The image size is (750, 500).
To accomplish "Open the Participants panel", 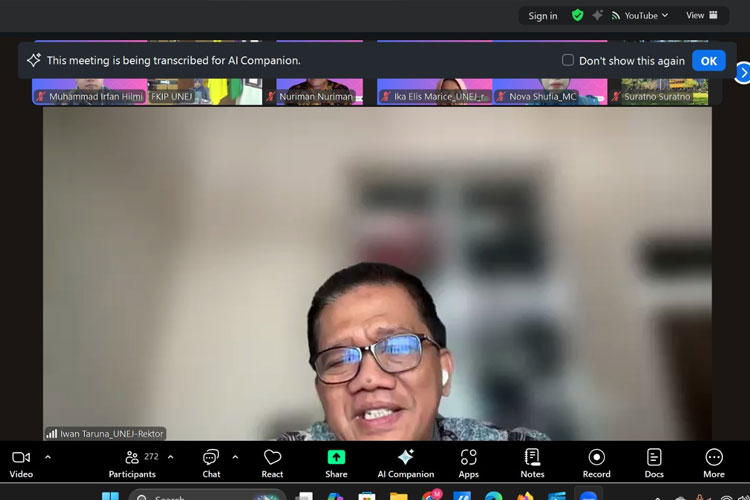I will click(132, 464).
